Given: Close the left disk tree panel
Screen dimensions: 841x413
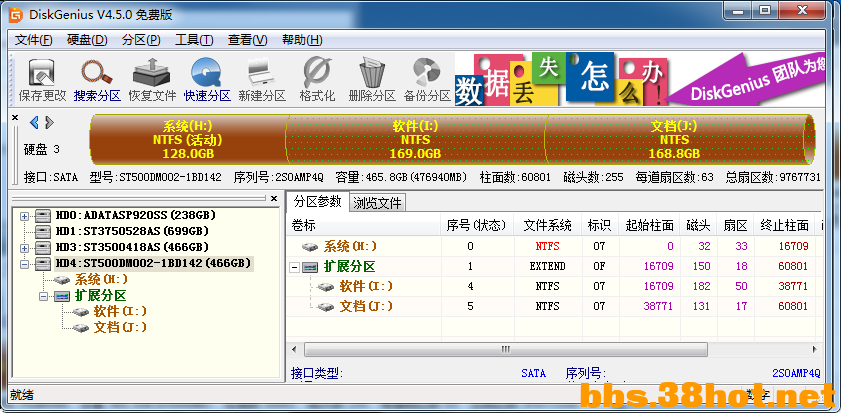Looking at the screenshot, I should (x=274, y=198).
